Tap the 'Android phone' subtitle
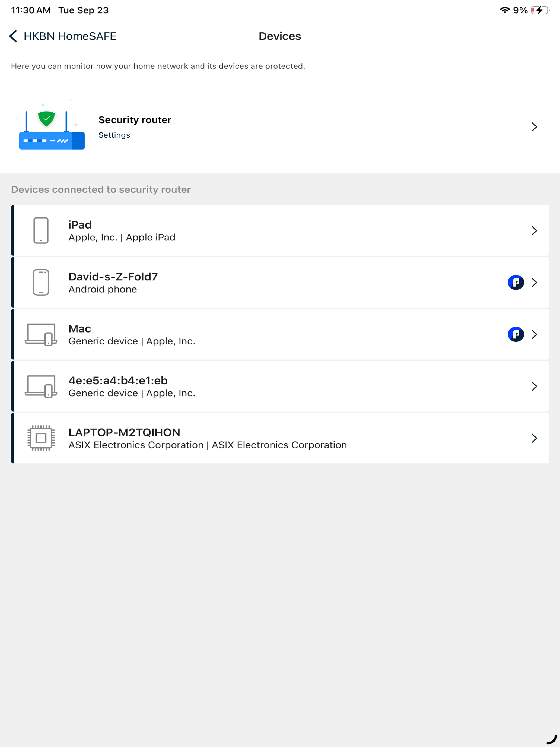This screenshot has height=747, width=560. coord(103,289)
